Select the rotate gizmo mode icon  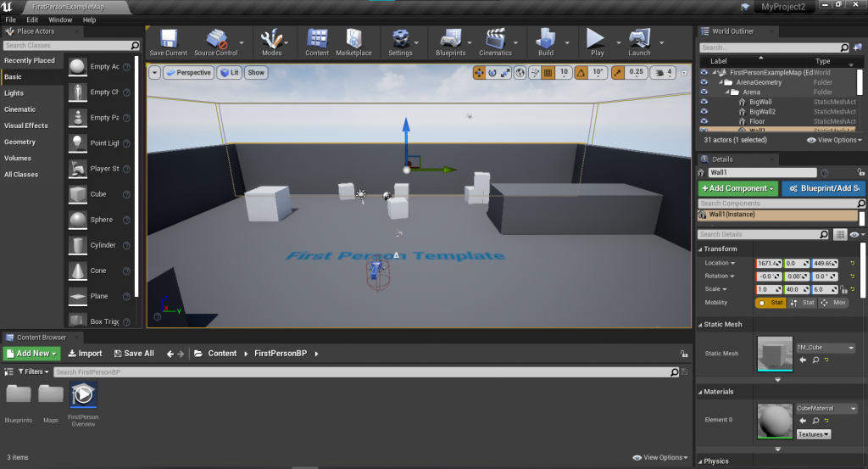492,73
